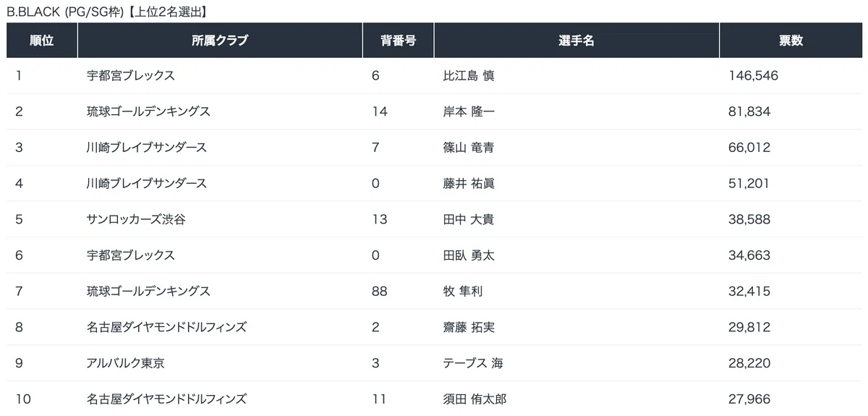Viewport: 868px width, 416px height.
Task: Click player name 須田 侑太郎
Action: click(x=475, y=399)
